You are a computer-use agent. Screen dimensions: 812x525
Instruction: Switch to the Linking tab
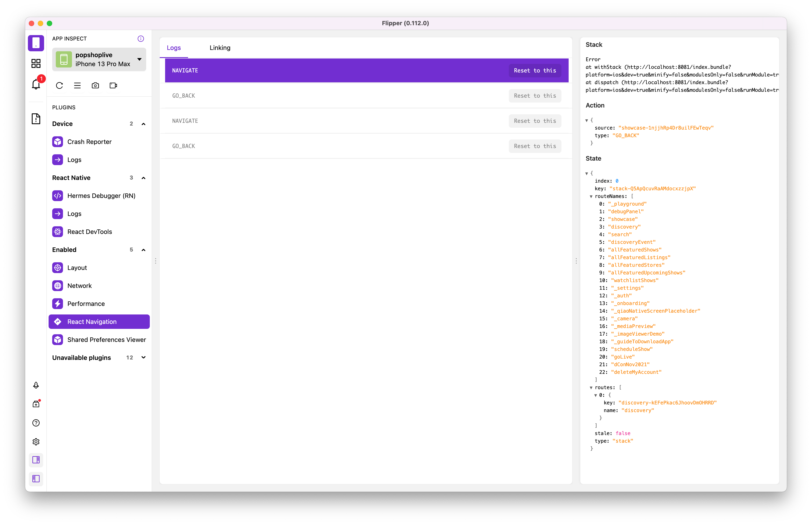tap(220, 48)
